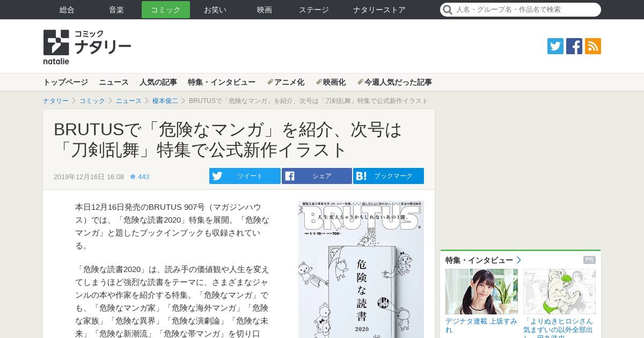Screen dimensions: 644x338
Task: Open the RSS feed icon
Action: coord(593,46)
